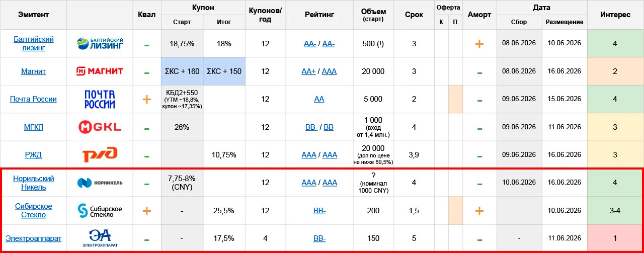Click the Старт sub-header
The width and height of the screenshot is (644, 253).
point(182,22)
